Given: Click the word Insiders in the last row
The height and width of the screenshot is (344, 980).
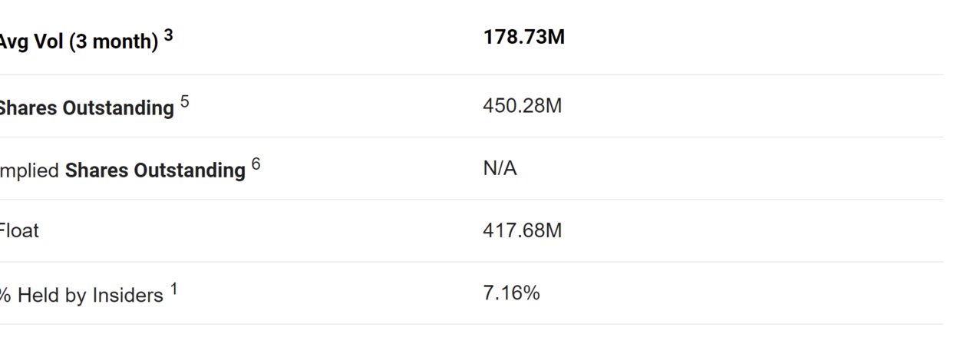Looking at the screenshot, I should coord(127,295).
